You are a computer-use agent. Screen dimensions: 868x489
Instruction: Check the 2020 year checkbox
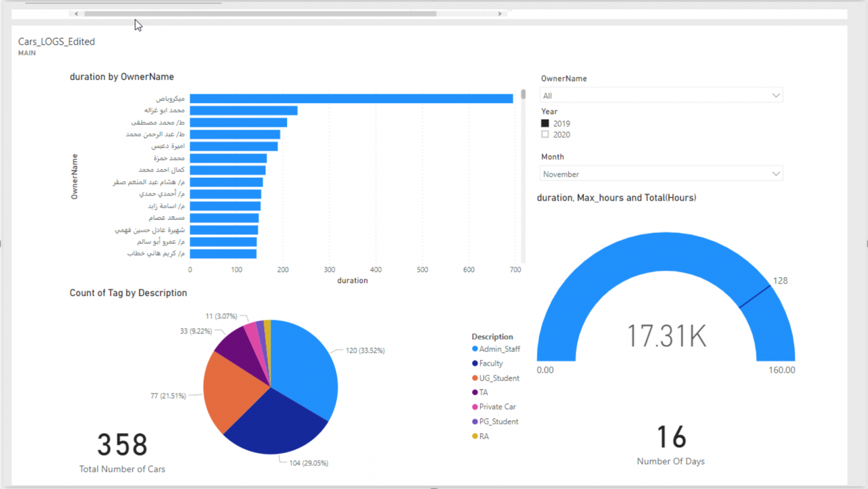[545, 134]
